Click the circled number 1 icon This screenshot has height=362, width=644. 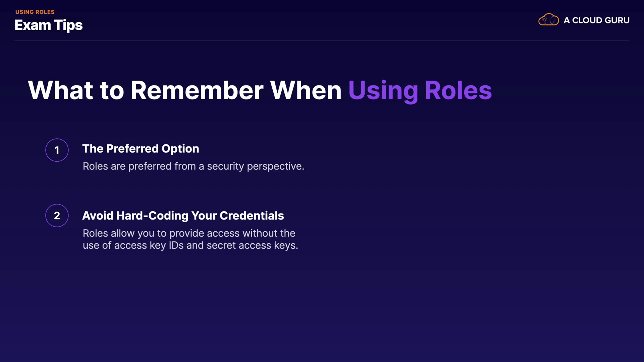tap(57, 150)
